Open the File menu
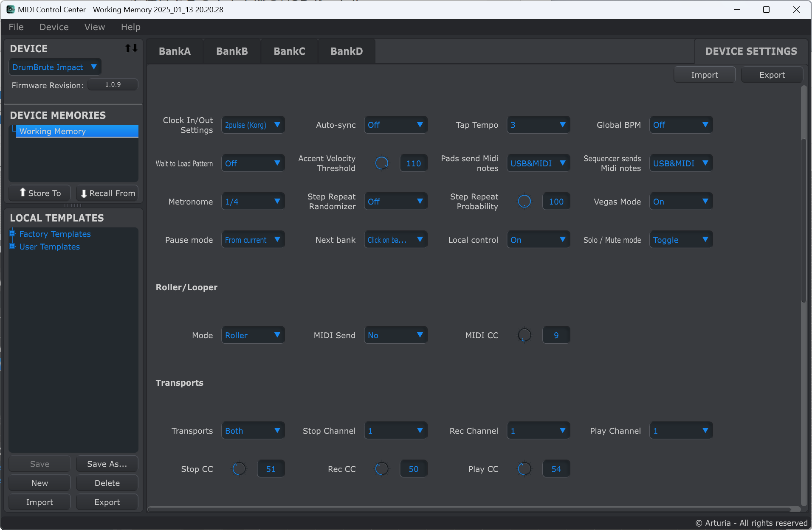The height and width of the screenshot is (530, 812). click(16, 27)
